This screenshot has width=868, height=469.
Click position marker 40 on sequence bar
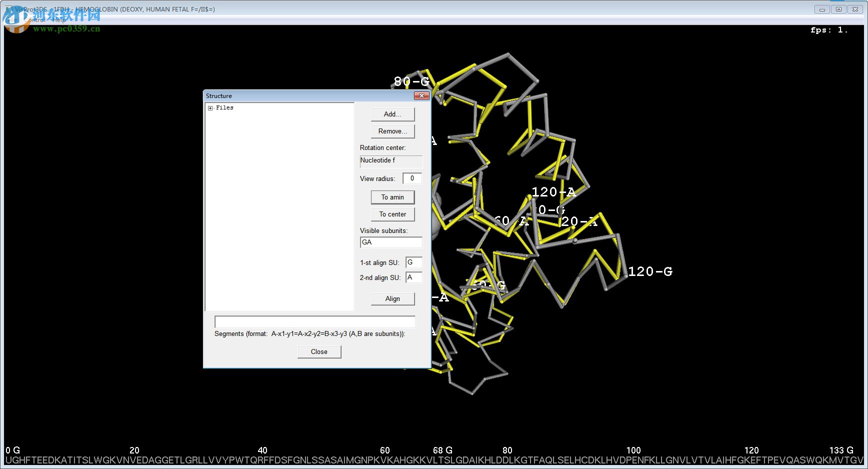[x=262, y=450]
